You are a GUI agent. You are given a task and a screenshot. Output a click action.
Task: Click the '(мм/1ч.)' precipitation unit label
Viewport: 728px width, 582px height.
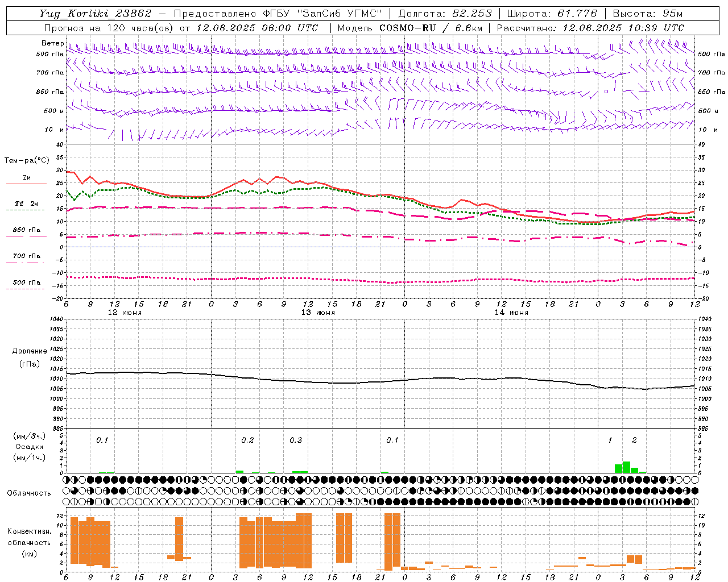[x=29, y=458]
